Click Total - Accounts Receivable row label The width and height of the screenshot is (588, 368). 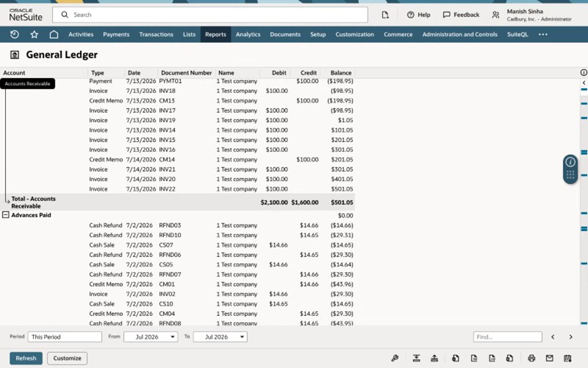pos(33,202)
